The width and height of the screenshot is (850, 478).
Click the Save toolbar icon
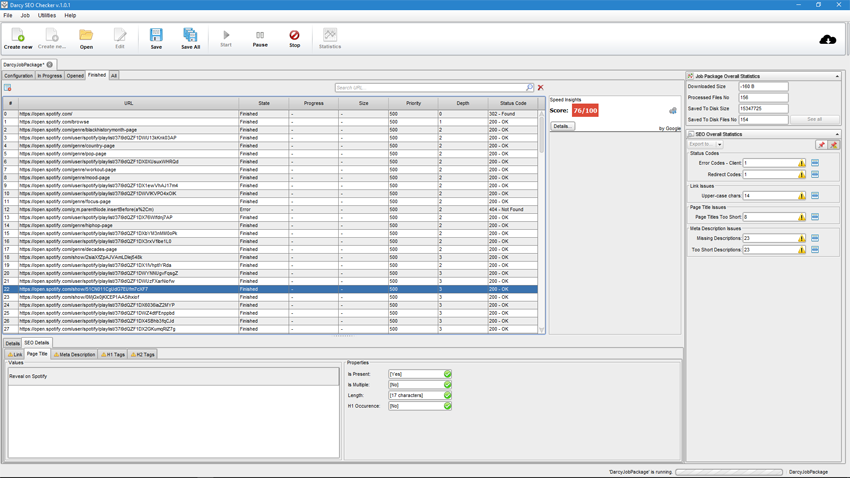pos(156,39)
